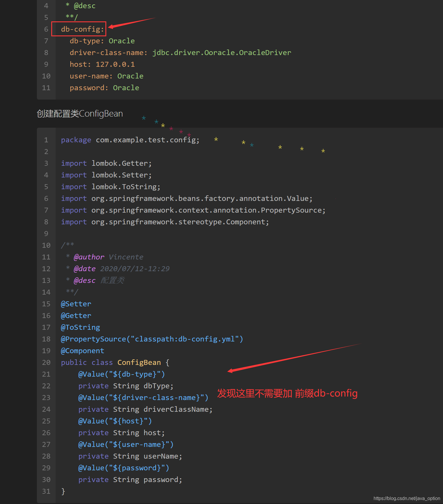Click the '@desc' line in the first code block
Image resolution: width=443 pixels, height=504 pixels.
pyautogui.click(x=81, y=6)
